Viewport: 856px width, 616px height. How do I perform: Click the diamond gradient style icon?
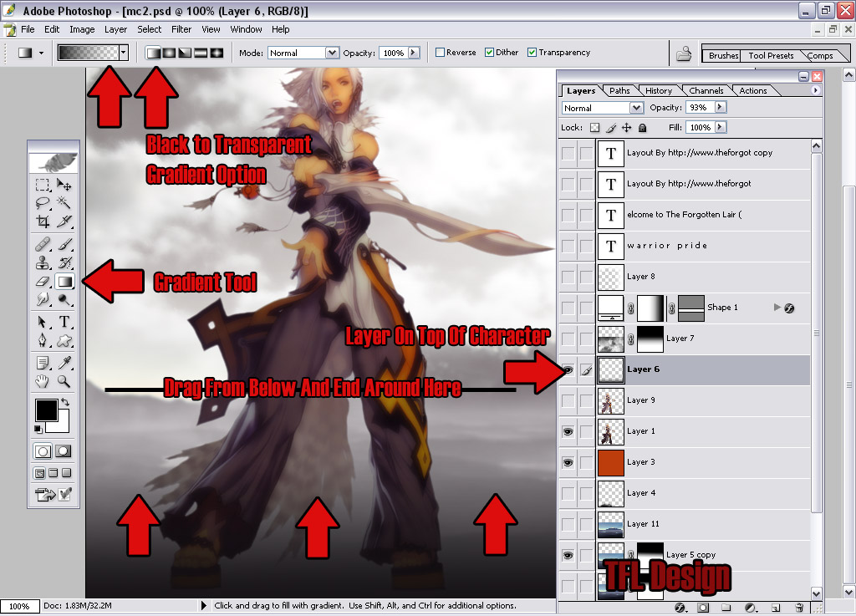click(217, 53)
